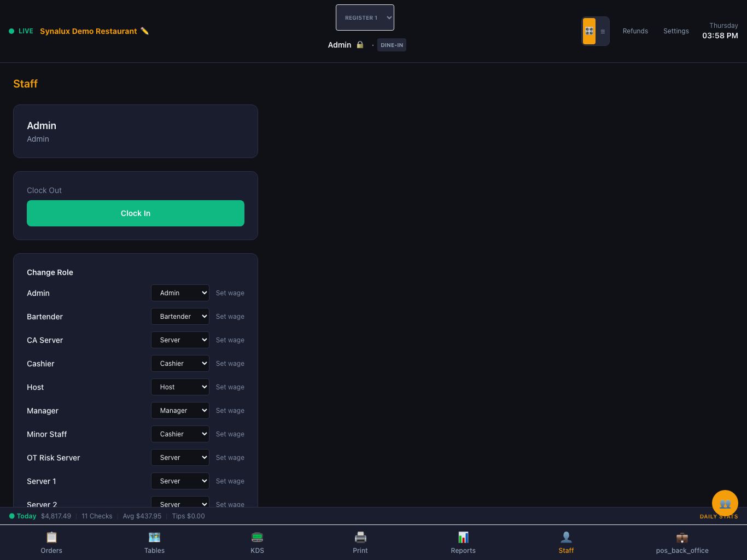Image resolution: width=747 pixels, height=560 pixels.
Task: Open the role dropdown for Minor Staff
Action: [180, 434]
